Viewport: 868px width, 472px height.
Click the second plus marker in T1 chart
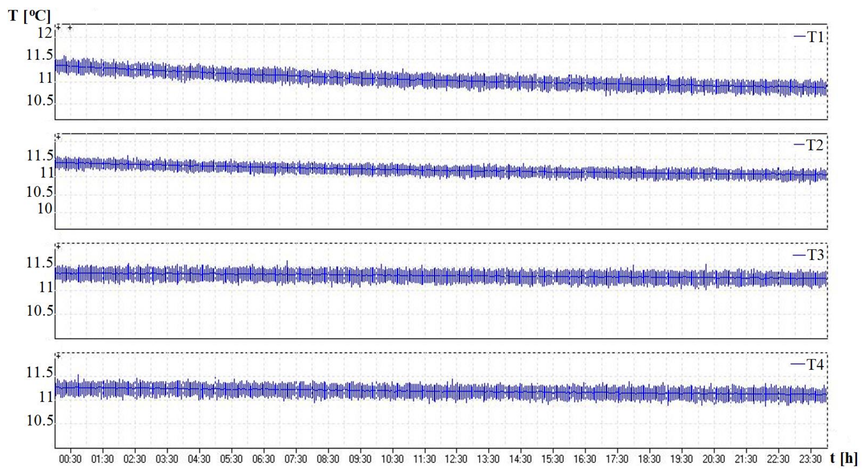tap(70, 28)
